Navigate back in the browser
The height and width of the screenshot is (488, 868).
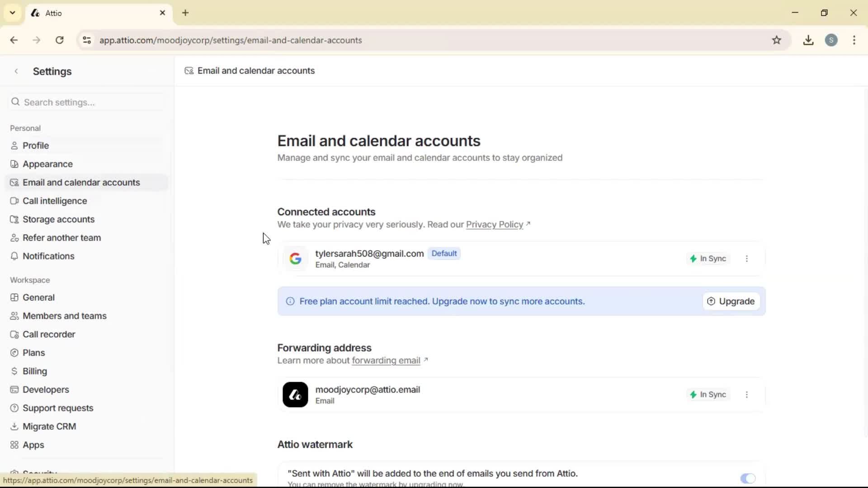[14, 40]
